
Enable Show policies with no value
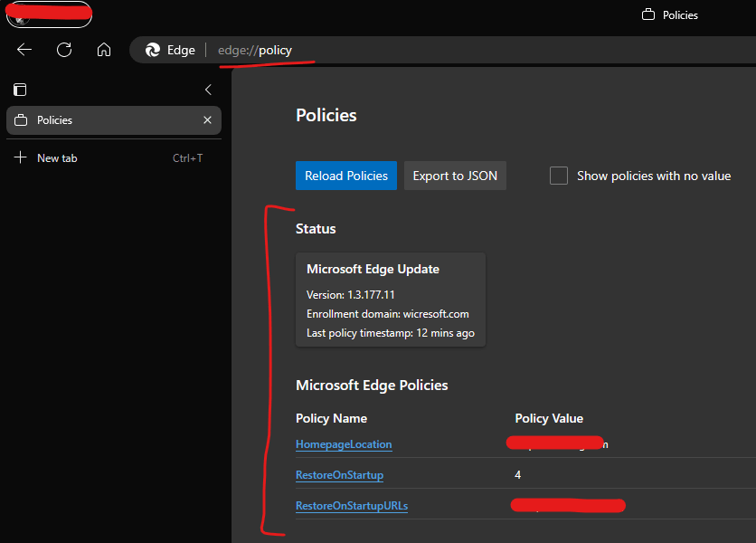tap(559, 176)
